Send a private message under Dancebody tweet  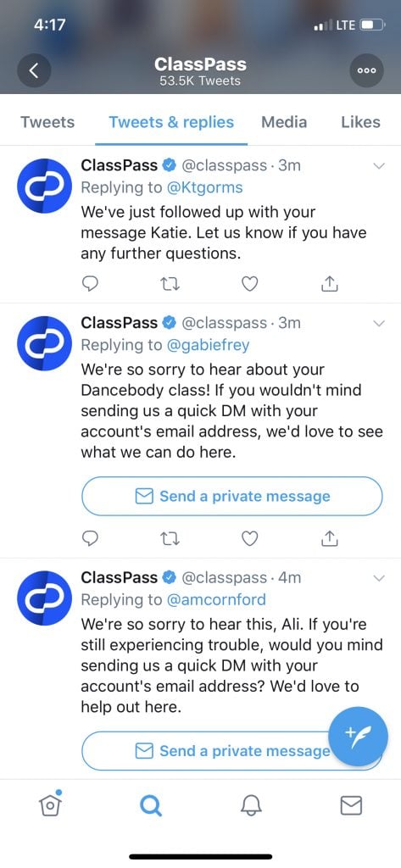[232, 496]
